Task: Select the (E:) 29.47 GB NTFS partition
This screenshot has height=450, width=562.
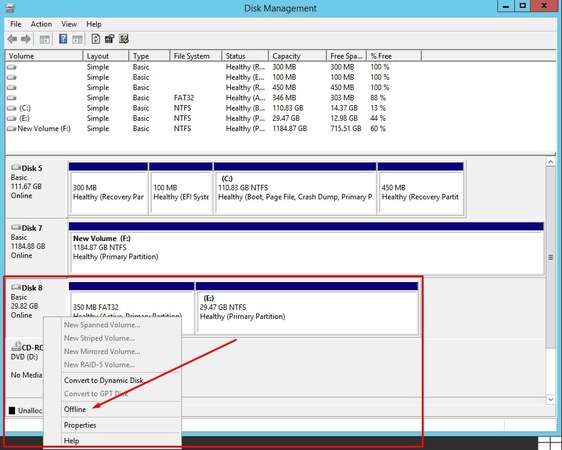Action: pos(307,308)
